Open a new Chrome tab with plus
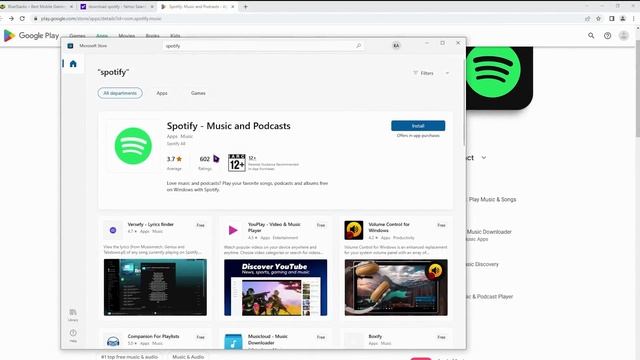This screenshot has height=360, width=640. tap(245, 7)
